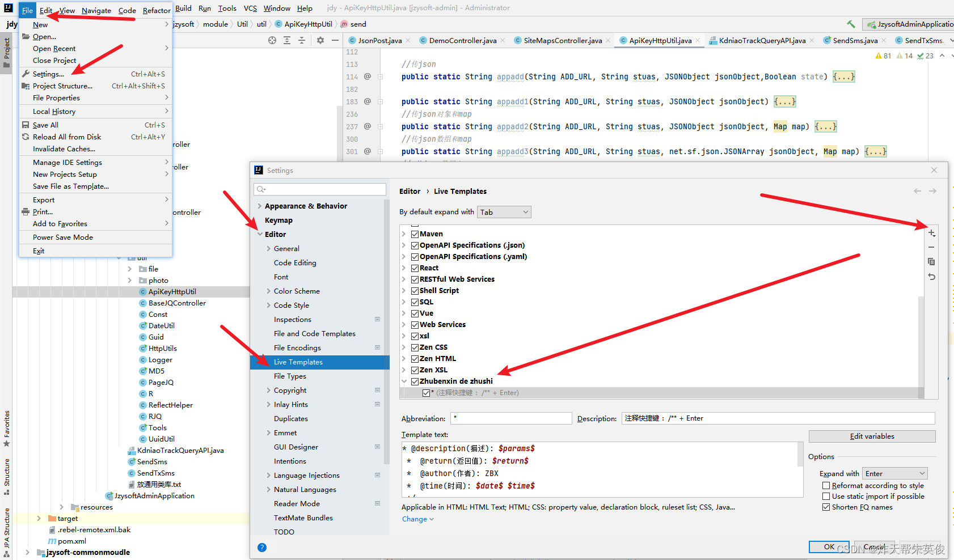
Task: Click the add template plus icon
Action: pyautogui.click(x=931, y=233)
